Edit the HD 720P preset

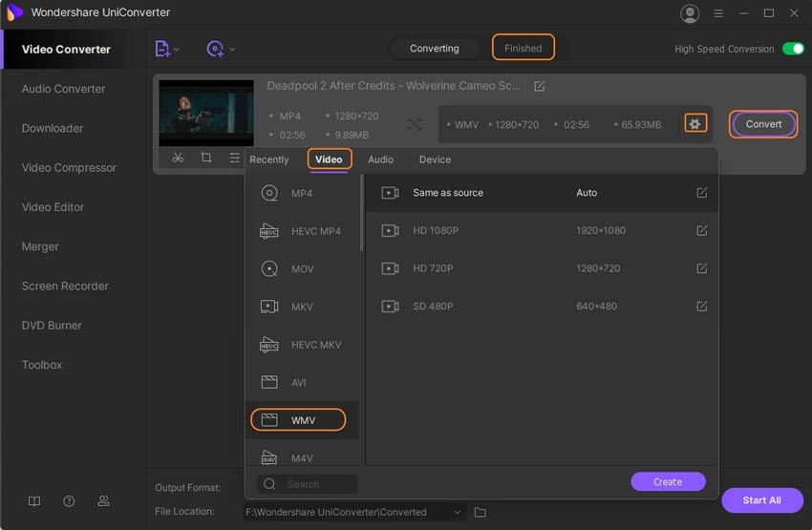point(702,268)
